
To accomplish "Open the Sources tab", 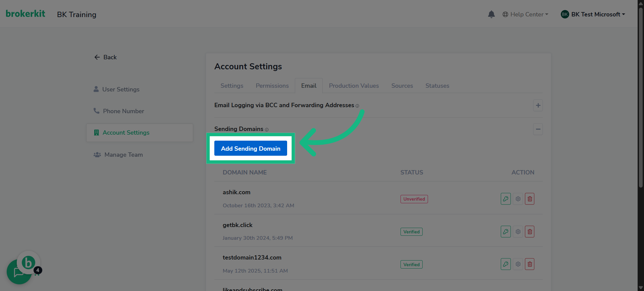I will (402, 86).
